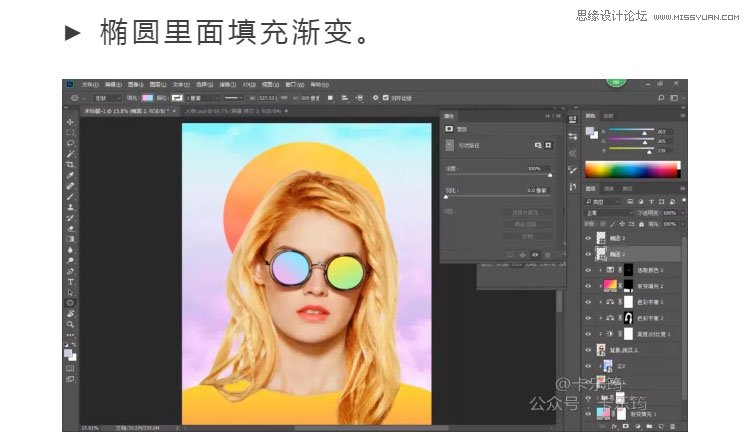The image size is (750, 443).
Task: Select the Type tool
Action: click(x=70, y=281)
